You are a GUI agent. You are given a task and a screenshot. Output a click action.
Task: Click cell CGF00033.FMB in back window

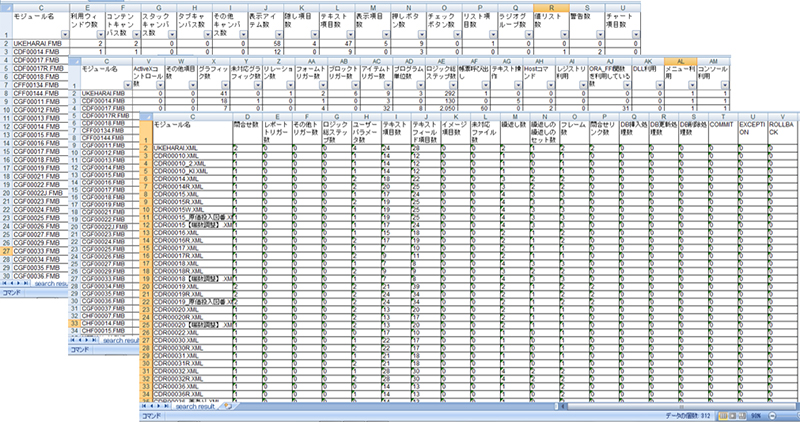click(x=40, y=251)
